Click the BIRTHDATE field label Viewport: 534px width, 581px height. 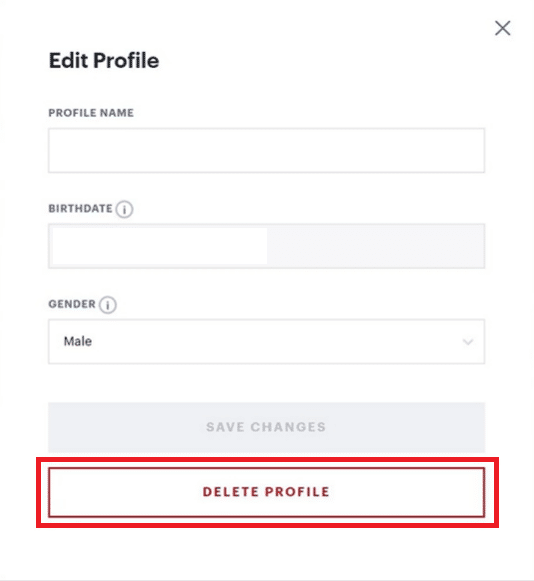(x=80, y=209)
